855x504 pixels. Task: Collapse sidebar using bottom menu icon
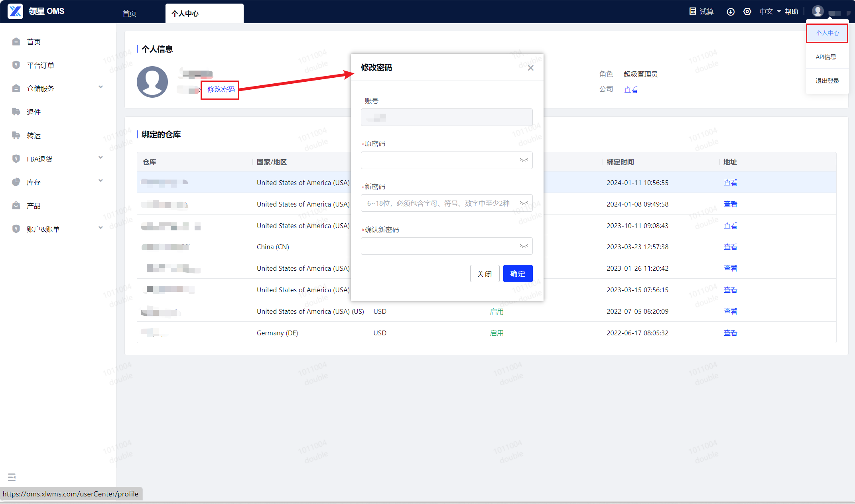point(12,477)
